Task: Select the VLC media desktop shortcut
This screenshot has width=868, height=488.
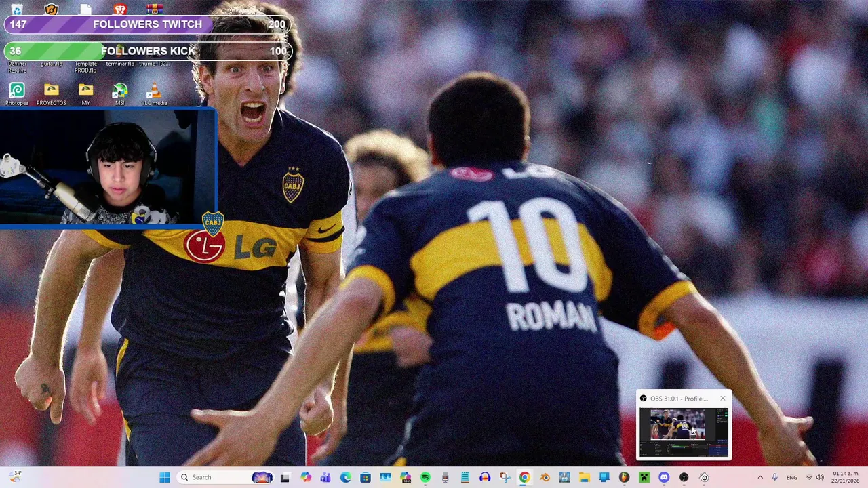Action: click(x=154, y=94)
